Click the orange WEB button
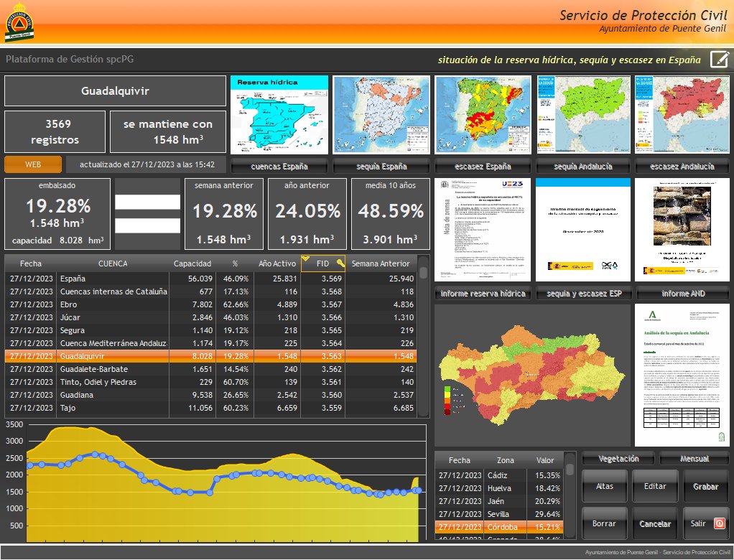Image resolution: width=734 pixels, height=560 pixels. click(x=33, y=164)
